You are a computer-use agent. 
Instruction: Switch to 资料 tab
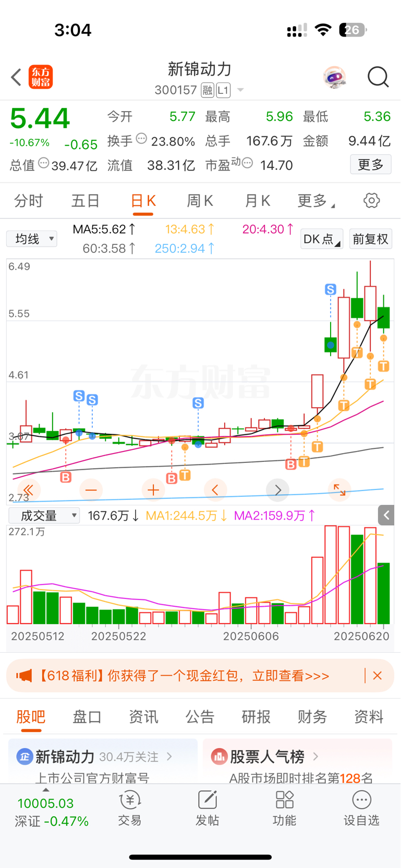click(x=369, y=716)
